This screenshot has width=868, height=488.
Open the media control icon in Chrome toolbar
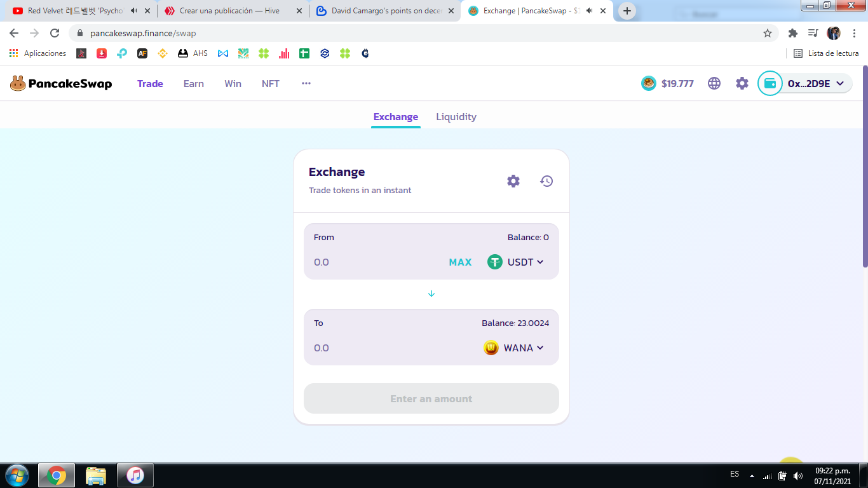(x=813, y=33)
